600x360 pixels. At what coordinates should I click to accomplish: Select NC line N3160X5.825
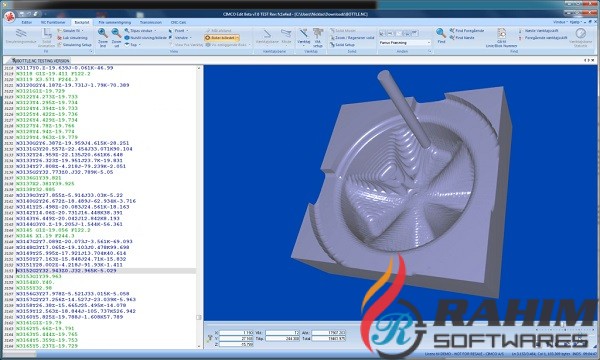pos(70,317)
